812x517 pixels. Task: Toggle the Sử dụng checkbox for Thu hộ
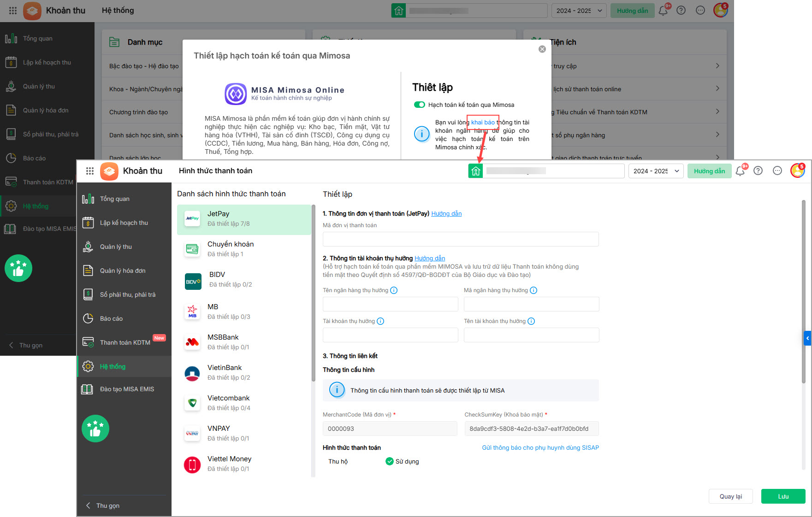tap(390, 461)
